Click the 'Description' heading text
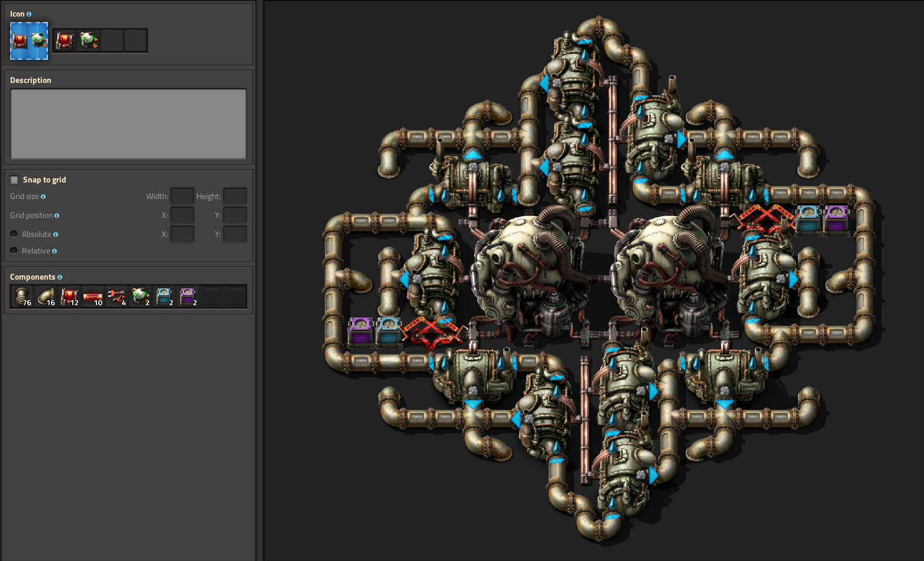Viewport: 924px width, 561px height. 31,80
